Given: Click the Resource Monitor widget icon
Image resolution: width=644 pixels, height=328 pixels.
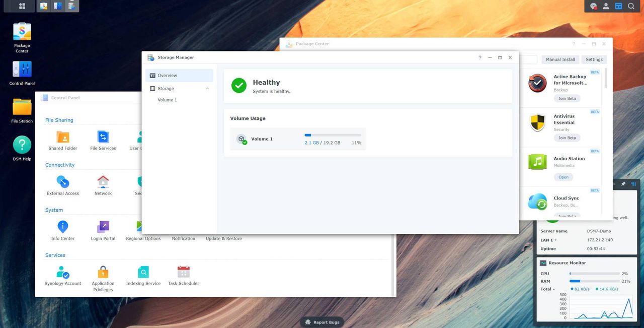Looking at the screenshot, I should (543, 263).
